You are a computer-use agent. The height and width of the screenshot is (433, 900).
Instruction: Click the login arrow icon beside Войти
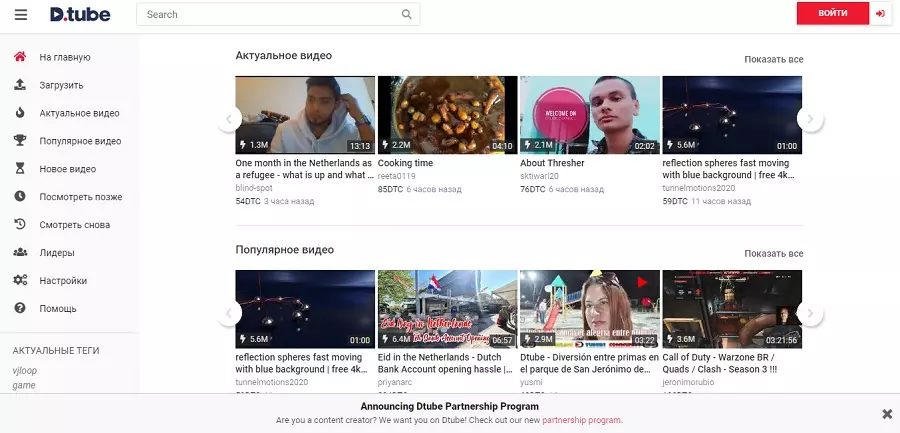click(880, 14)
